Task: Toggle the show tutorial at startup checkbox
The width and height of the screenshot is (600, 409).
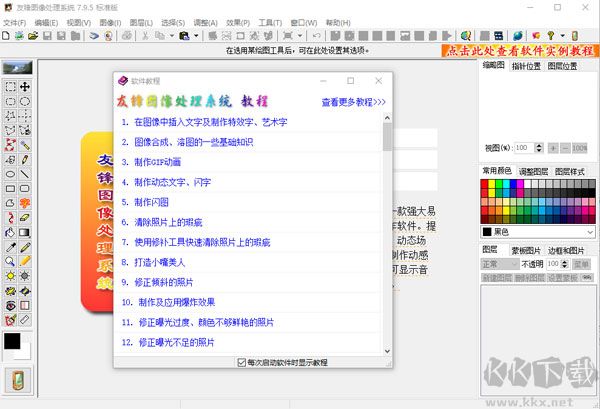Action: [241, 362]
